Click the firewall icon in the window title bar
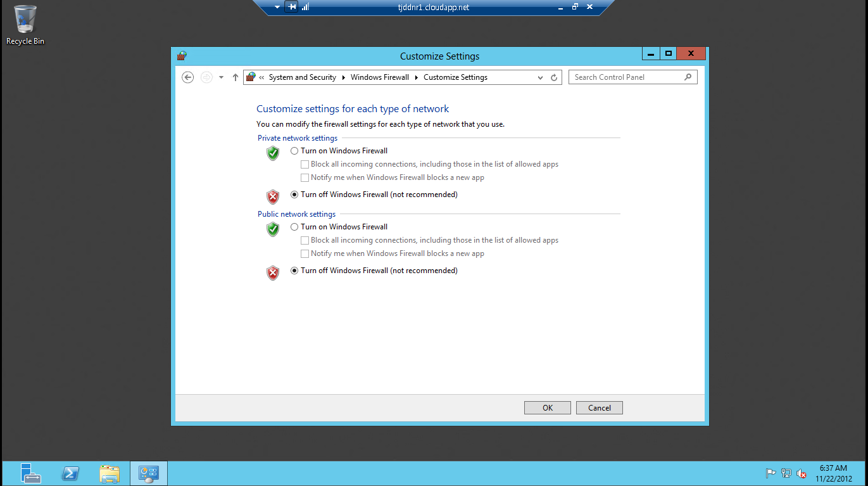868x486 pixels. 182,56
